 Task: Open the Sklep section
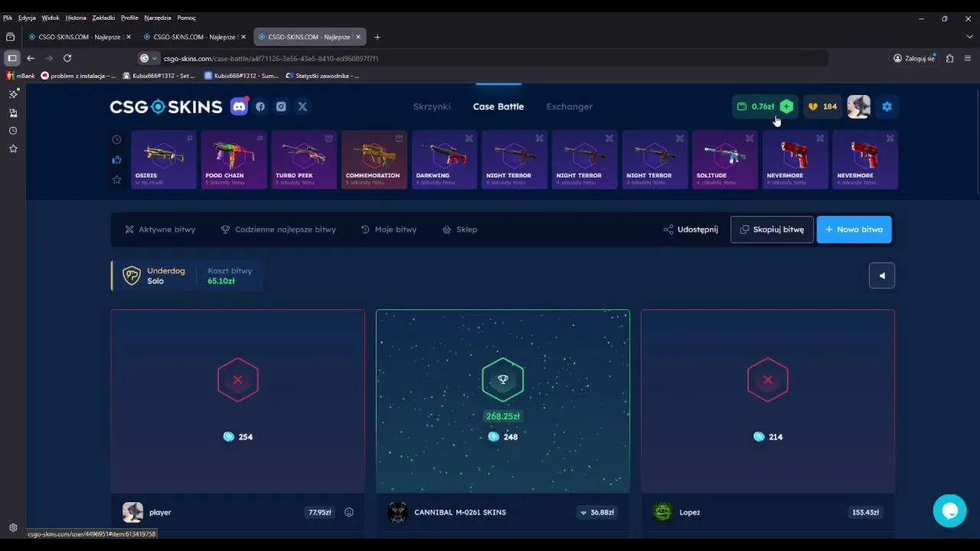pyautogui.click(x=459, y=230)
